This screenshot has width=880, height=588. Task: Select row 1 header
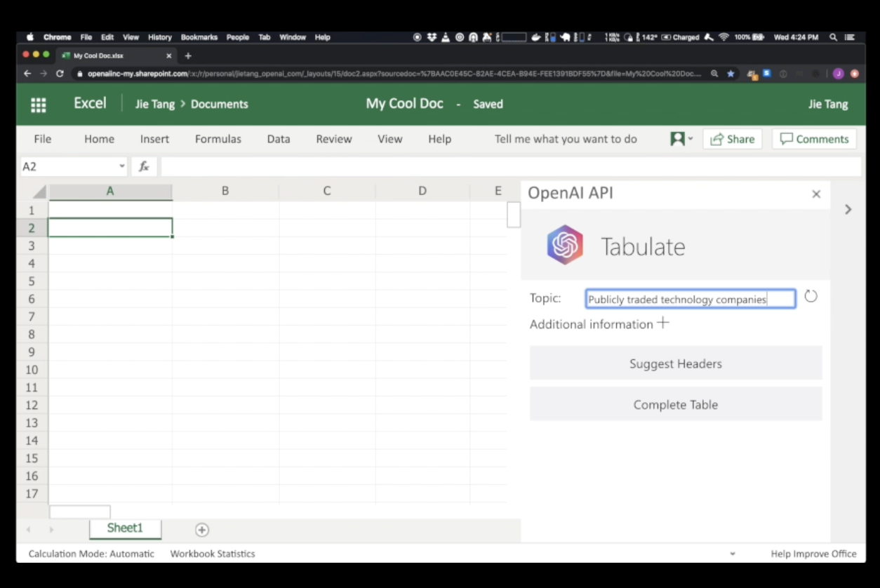point(32,210)
